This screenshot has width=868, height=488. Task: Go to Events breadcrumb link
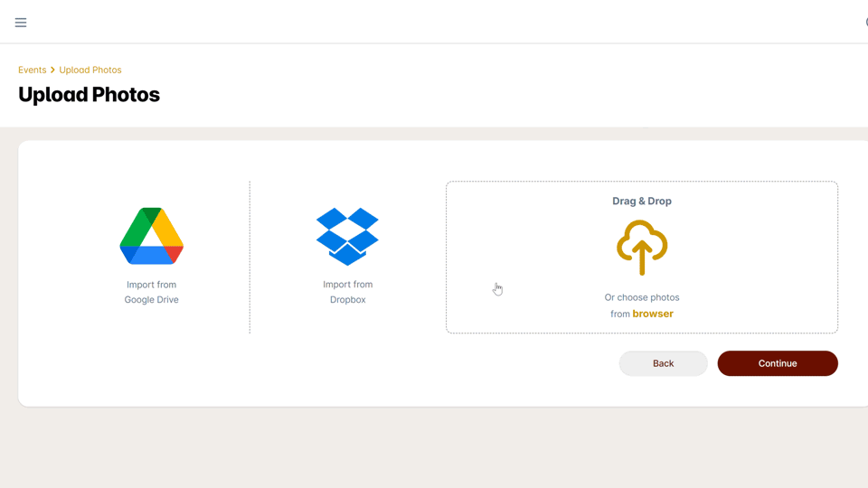point(33,70)
